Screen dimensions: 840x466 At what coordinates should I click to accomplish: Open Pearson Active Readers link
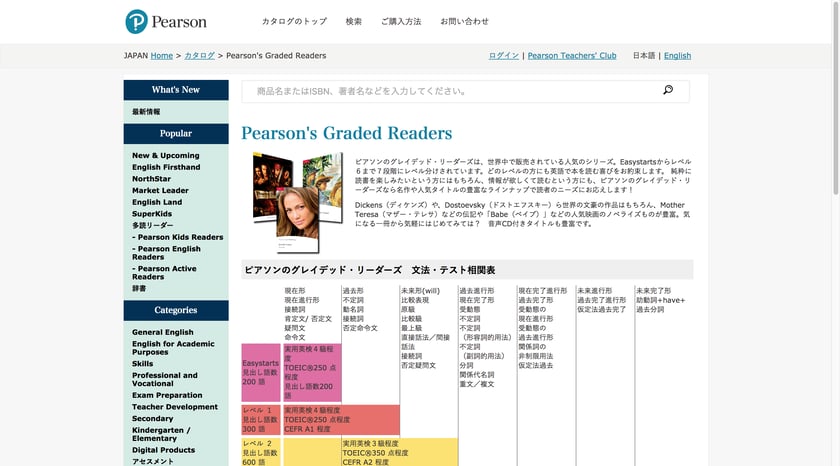[164, 273]
